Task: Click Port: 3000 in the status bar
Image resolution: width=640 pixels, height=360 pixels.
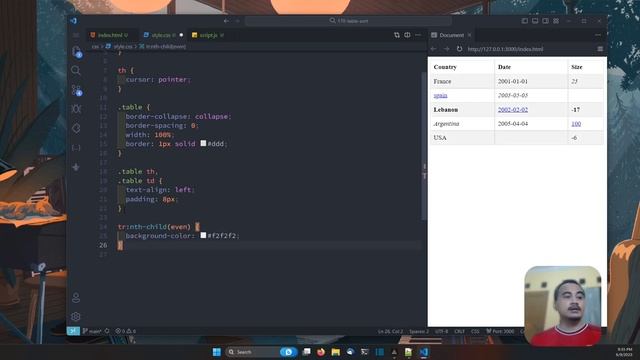Action: pos(500,331)
